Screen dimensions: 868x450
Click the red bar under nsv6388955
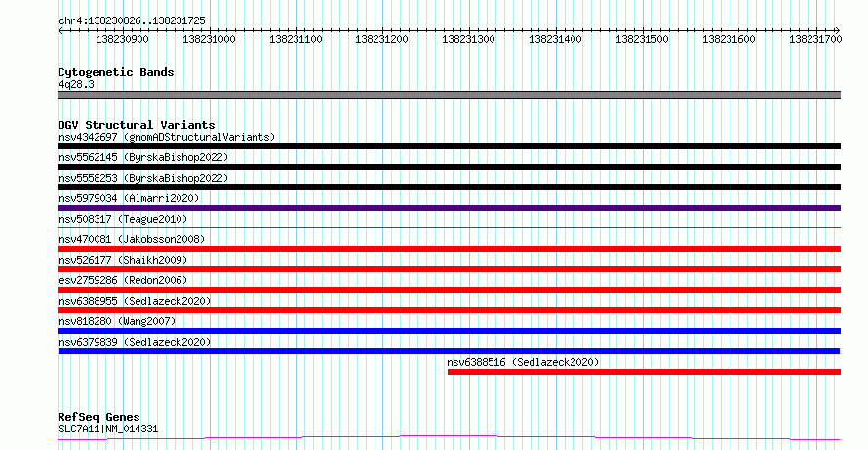pos(449,310)
